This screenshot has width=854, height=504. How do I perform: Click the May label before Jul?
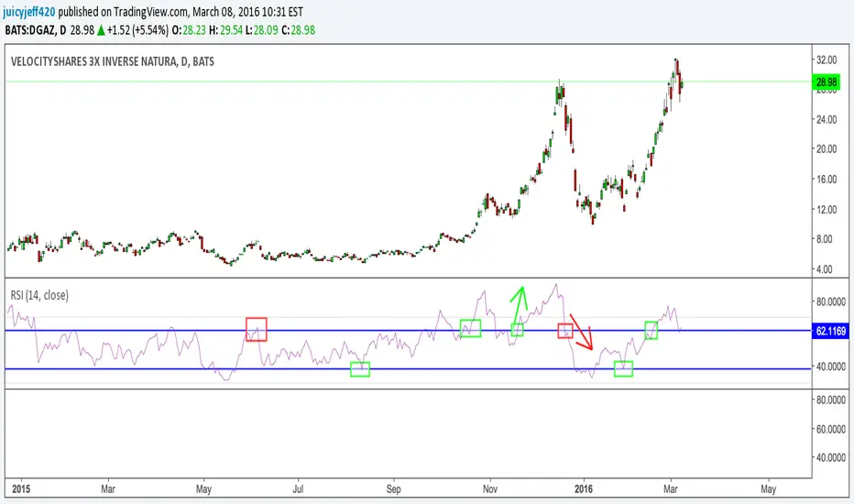(x=203, y=488)
